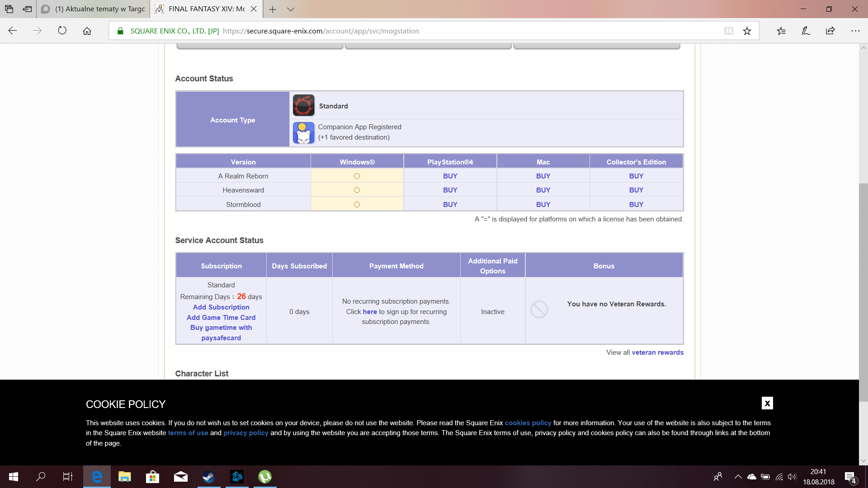Buy Heavensward Collector's Edition
Viewport: 868px width, 488px height.
pyautogui.click(x=636, y=190)
